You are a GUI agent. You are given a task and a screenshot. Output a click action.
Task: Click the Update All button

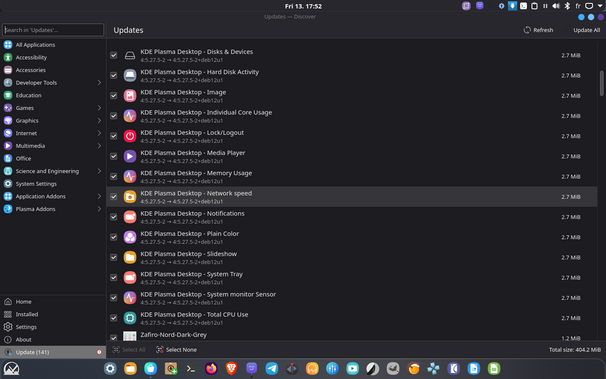586,30
